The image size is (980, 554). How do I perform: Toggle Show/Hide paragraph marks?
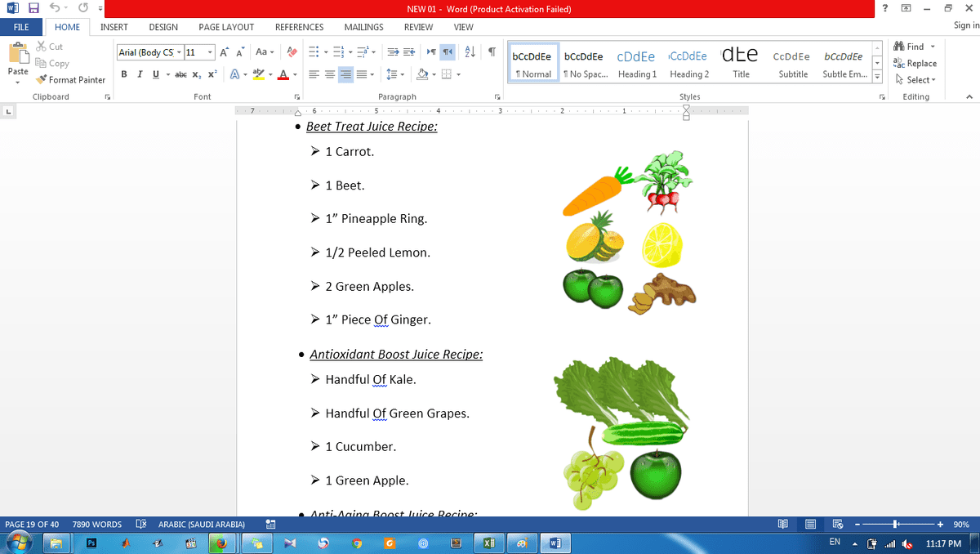coord(492,52)
